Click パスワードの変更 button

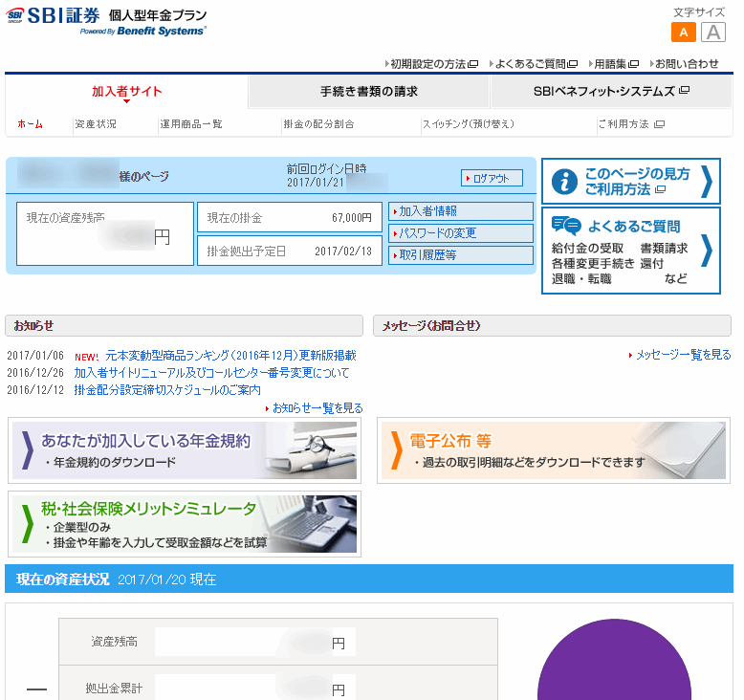point(461,233)
